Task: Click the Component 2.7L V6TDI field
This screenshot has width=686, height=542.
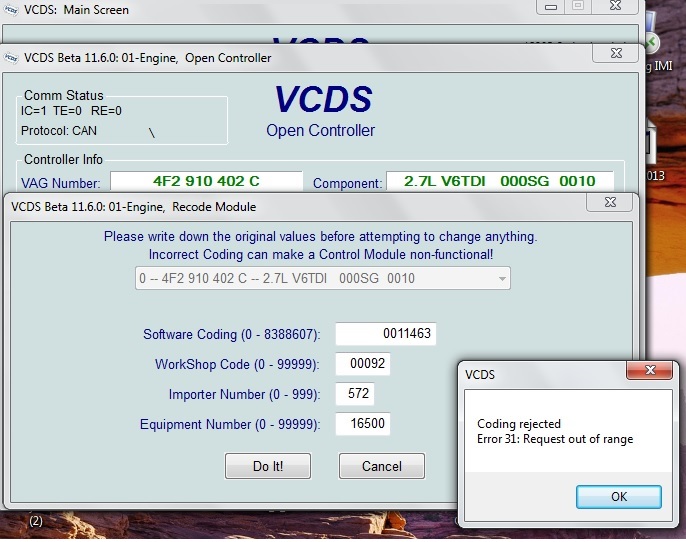Action: click(x=499, y=181)
